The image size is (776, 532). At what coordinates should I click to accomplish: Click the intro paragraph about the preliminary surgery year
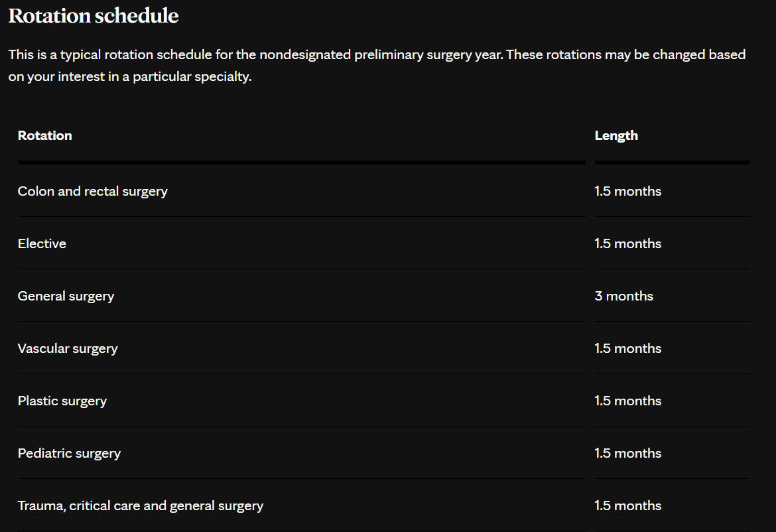pyautogui.click(x=377, y=65)
